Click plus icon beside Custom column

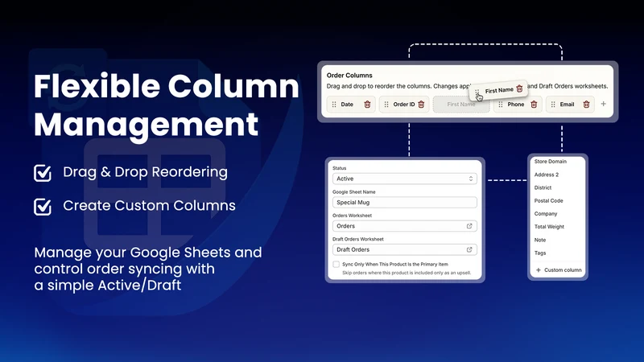[538, 270]
